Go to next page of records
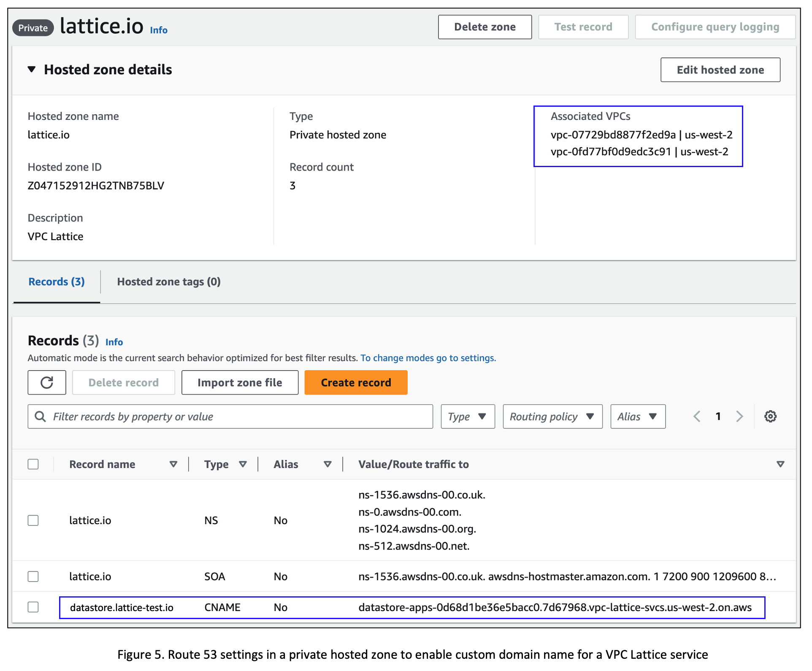 click(x=739, y=417)
